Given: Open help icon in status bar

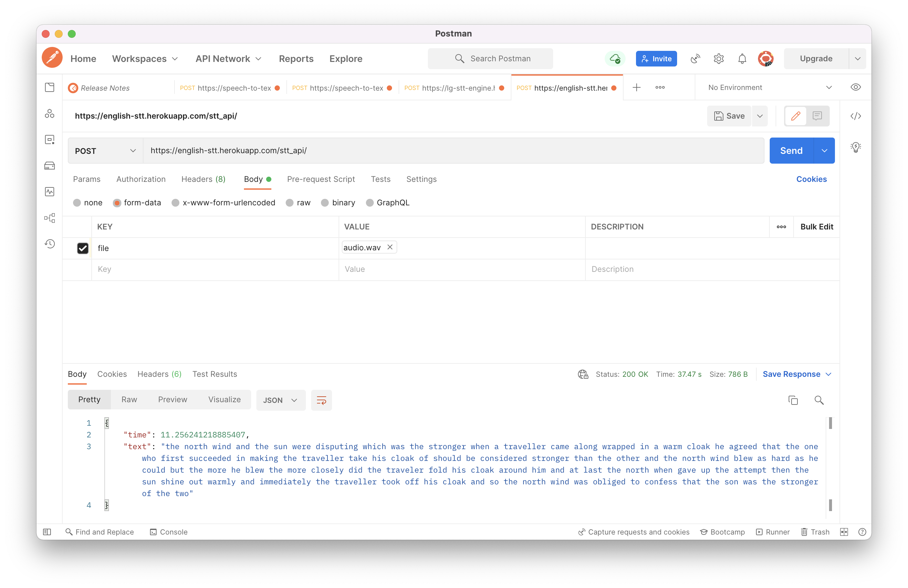Looking at the screenshot, I should click(x=862, y=532).
